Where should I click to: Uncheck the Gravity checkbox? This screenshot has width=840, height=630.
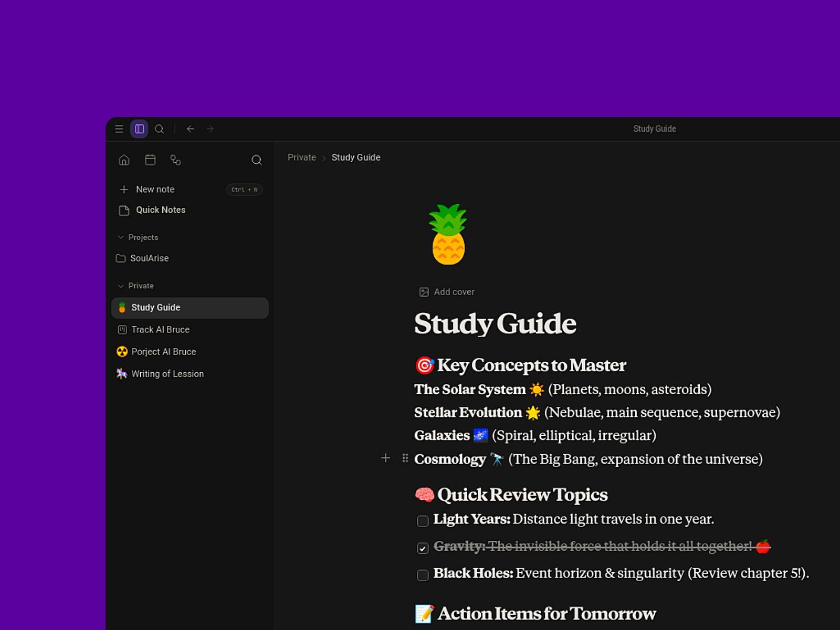(423, 548)
